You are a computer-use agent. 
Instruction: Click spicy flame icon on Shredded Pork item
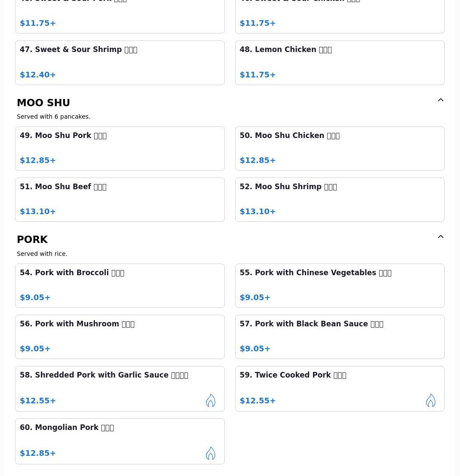click(210, 400)
